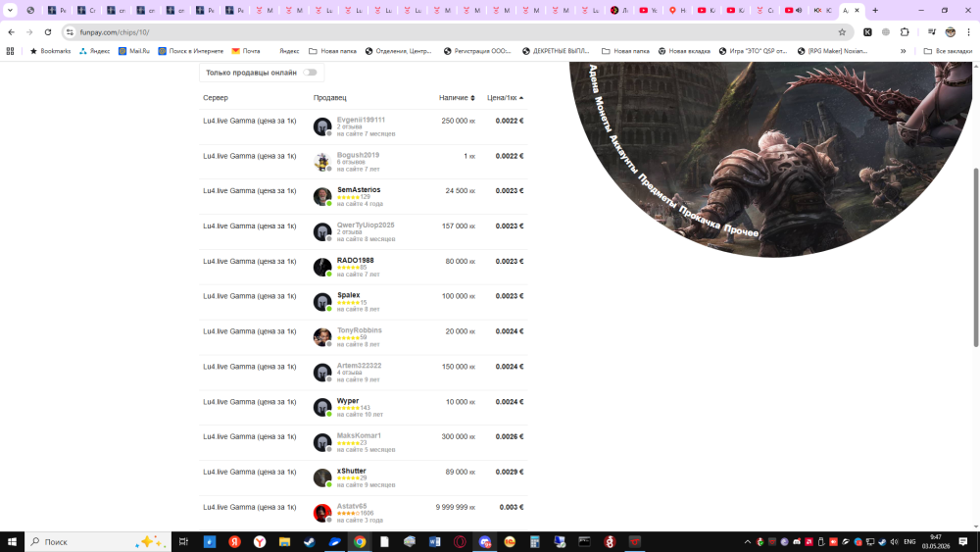
Task: View site information icon in address bar
Action: click(70, 32)
